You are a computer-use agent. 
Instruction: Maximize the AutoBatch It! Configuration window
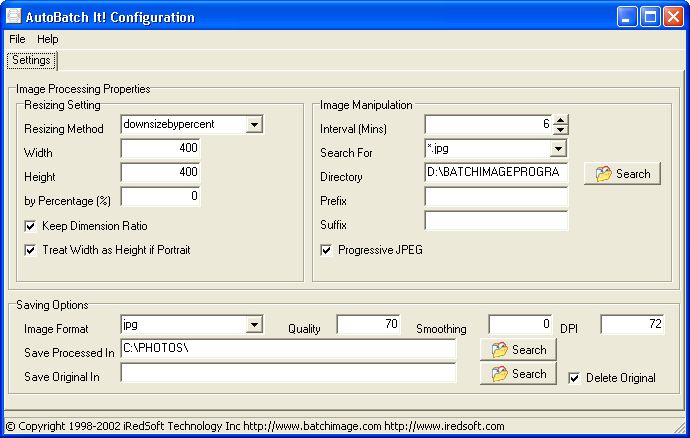pyautogui.click(x=650, y=17)
